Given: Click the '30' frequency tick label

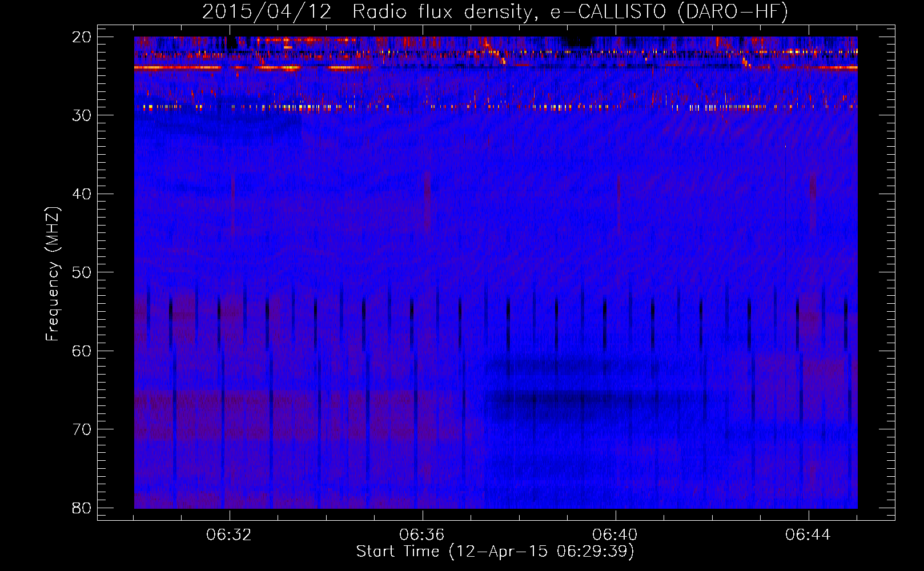Looking at the screenshot, I should coord(82,115).
